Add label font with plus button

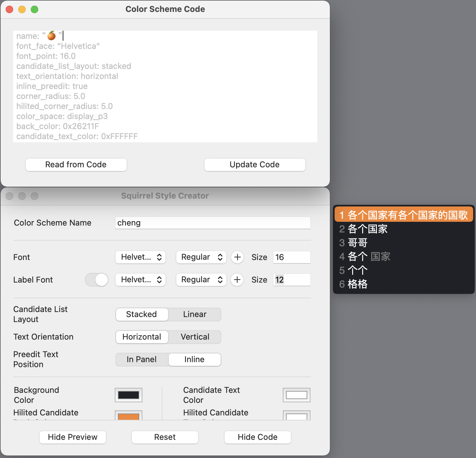tap(237, 280)
